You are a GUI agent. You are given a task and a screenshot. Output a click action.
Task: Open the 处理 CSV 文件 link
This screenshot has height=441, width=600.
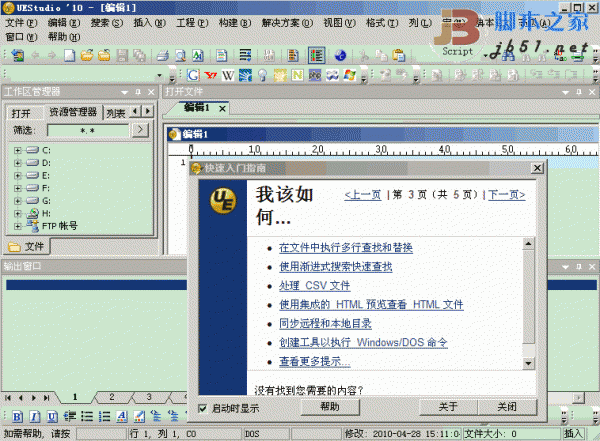(315, 286)
